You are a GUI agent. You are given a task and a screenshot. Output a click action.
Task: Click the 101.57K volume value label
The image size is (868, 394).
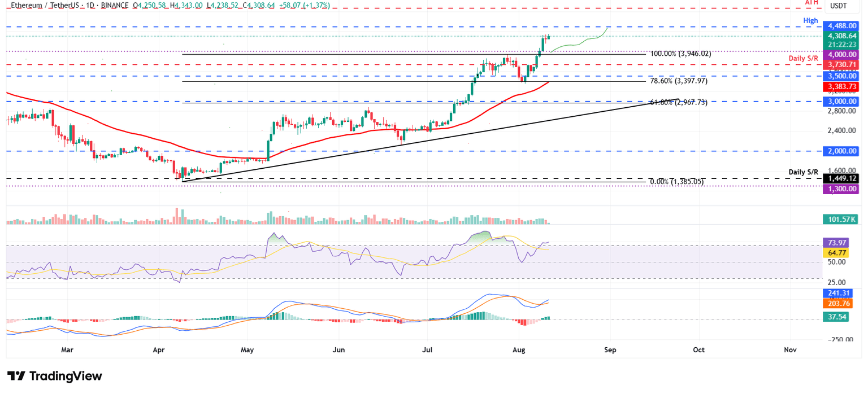[842, 219]
